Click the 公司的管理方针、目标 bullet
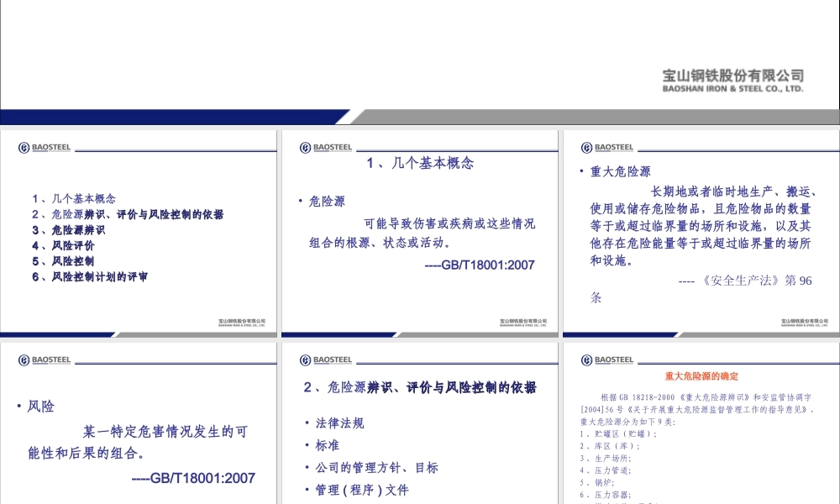Viewport: 840px width, 504px height. [376, 468]
